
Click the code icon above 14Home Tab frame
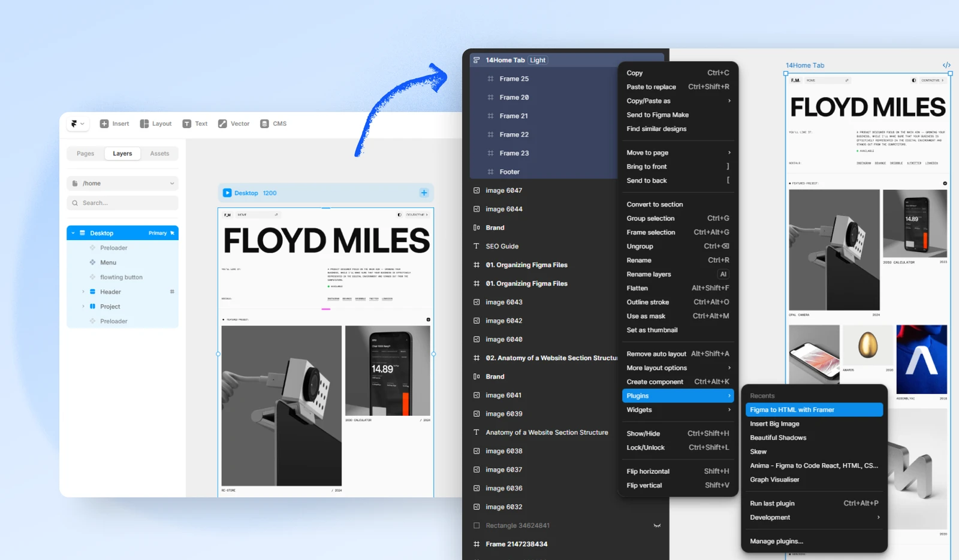946,65
